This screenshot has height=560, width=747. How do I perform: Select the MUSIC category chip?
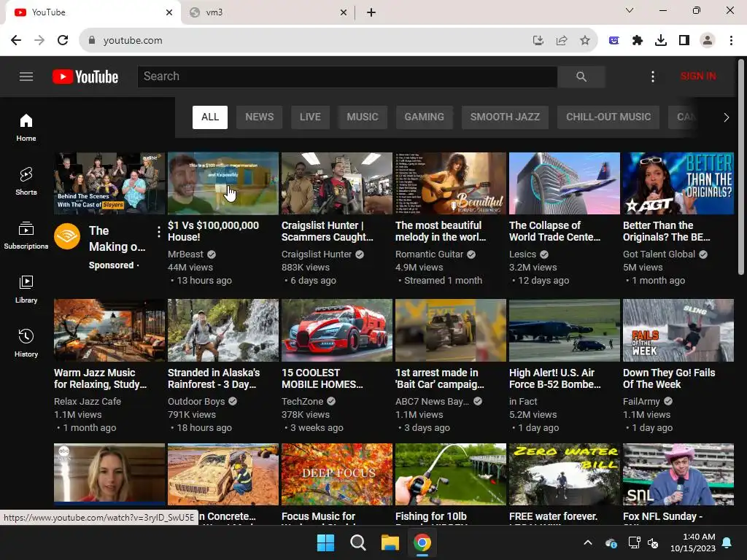pyautogui.click(x=363, y=117)
